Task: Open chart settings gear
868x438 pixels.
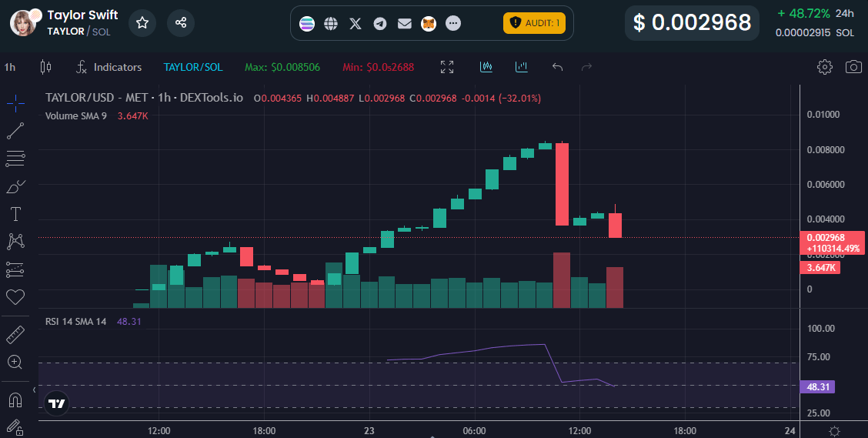Action: pos(825,67)
